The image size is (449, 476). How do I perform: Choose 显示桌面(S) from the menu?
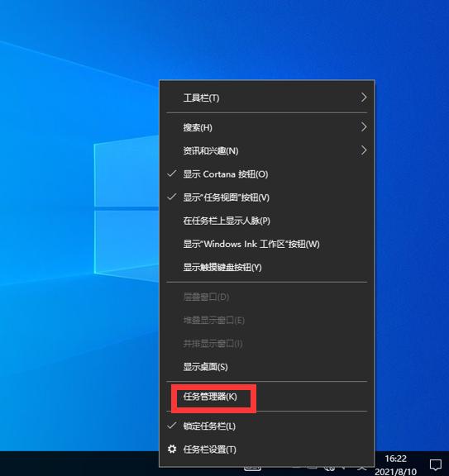point(267,367)
